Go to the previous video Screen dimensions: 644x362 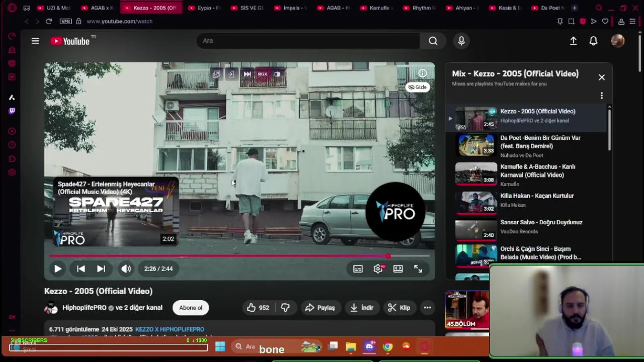click(x=80, y=269)
